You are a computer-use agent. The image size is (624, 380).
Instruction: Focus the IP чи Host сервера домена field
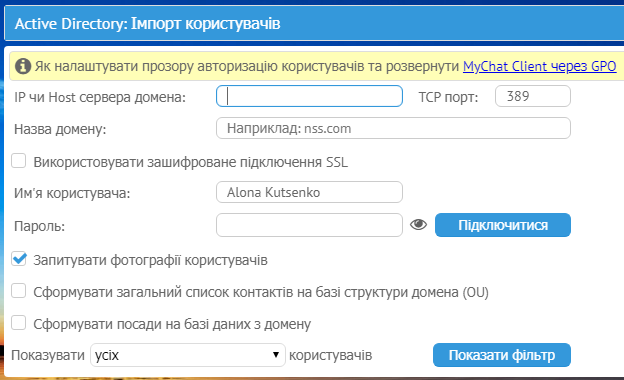[309, 96]
